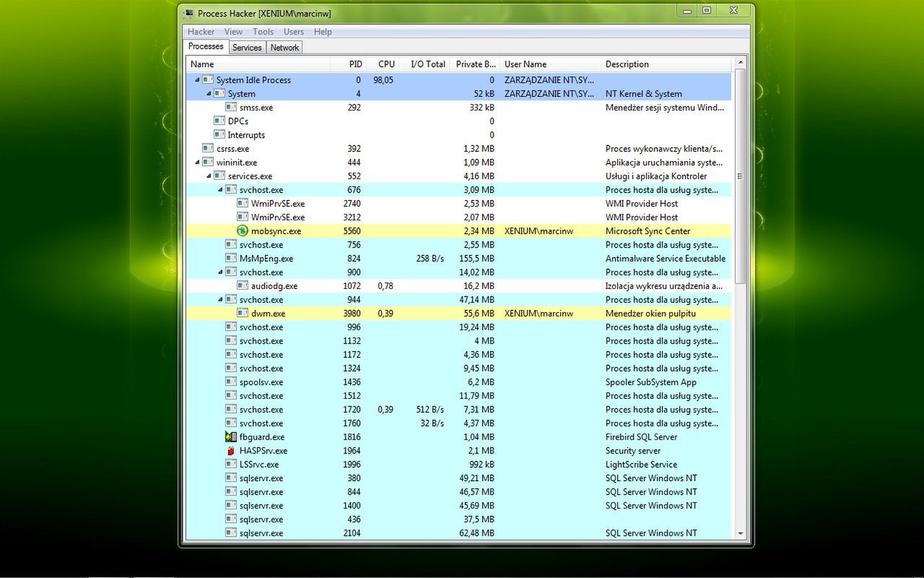Click the 'Spooler SubSystem App' description

(x=650, y=381)
